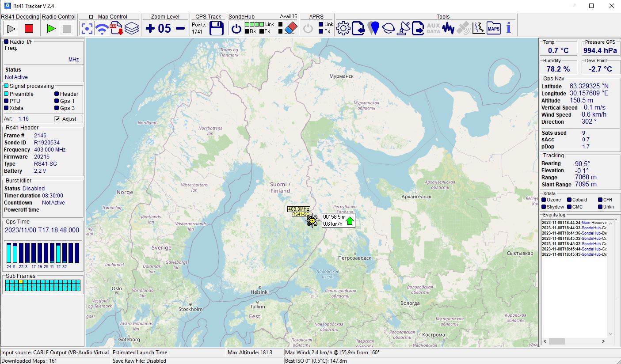Viewport: 621px width, 364px height.
Task: Click the SondeHub eraser icon
Action: click(291, 28)
